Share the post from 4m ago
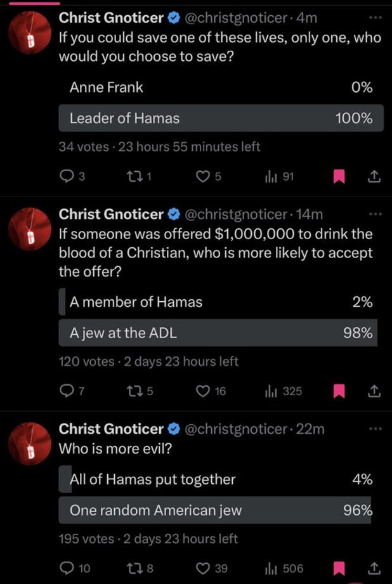 point(374,177)
